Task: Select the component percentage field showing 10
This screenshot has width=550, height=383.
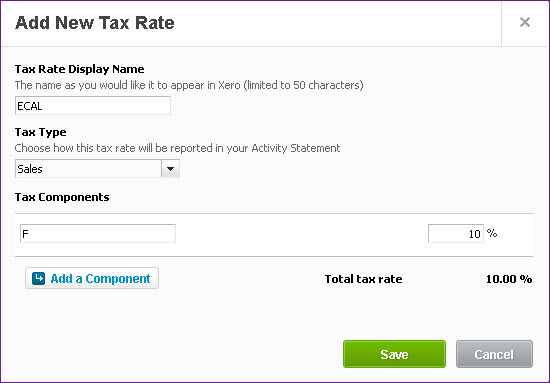Action: pos(456,234)
